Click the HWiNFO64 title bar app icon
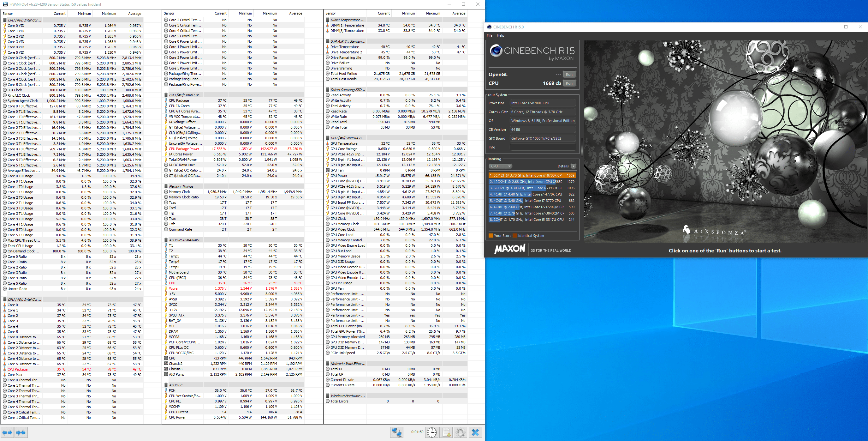 5,4
